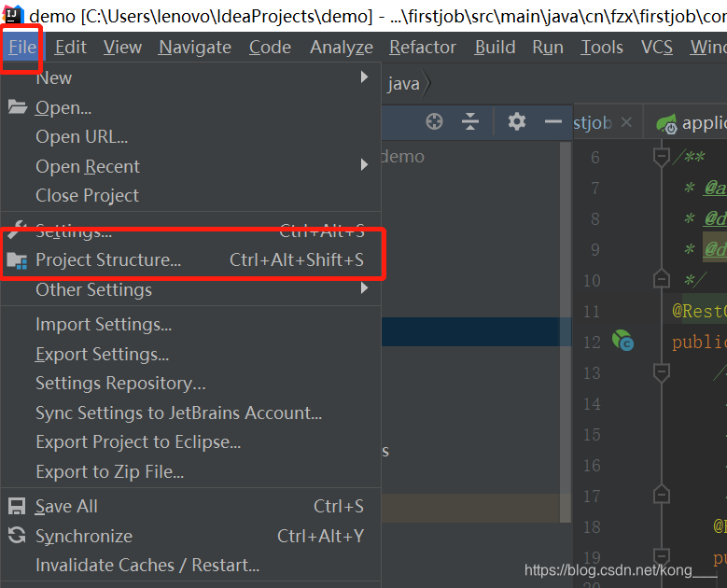Image resolution: width=727 pixels, height=588 pixels.
Task: Hide Project panel with minus icon
Action: pos(553,121)
